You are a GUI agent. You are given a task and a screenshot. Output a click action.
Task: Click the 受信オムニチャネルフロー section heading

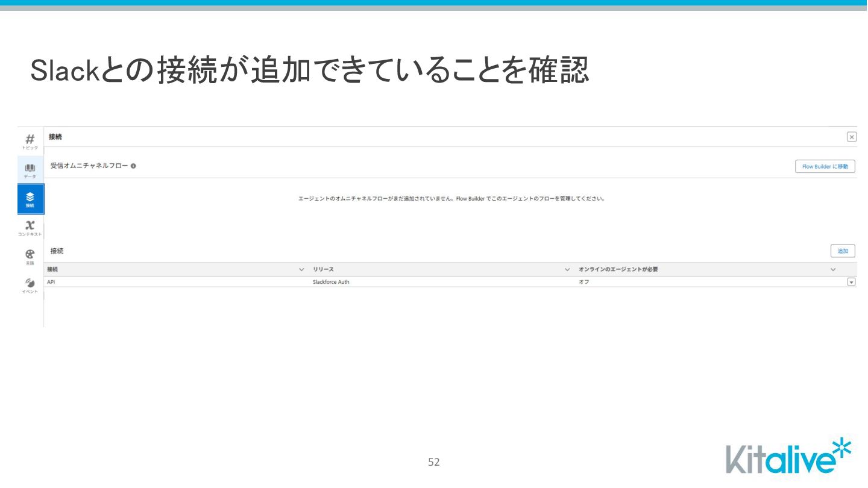(89, 166)
